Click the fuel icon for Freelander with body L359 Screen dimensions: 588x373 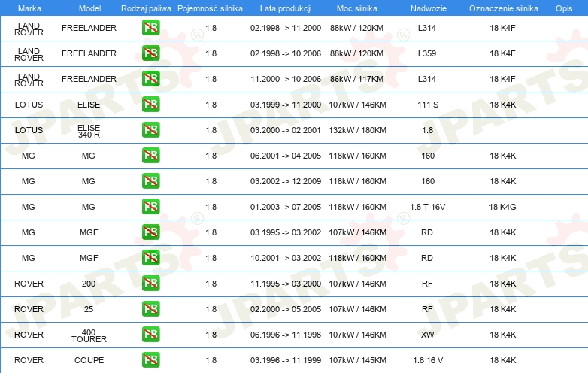tap(150, 53)
